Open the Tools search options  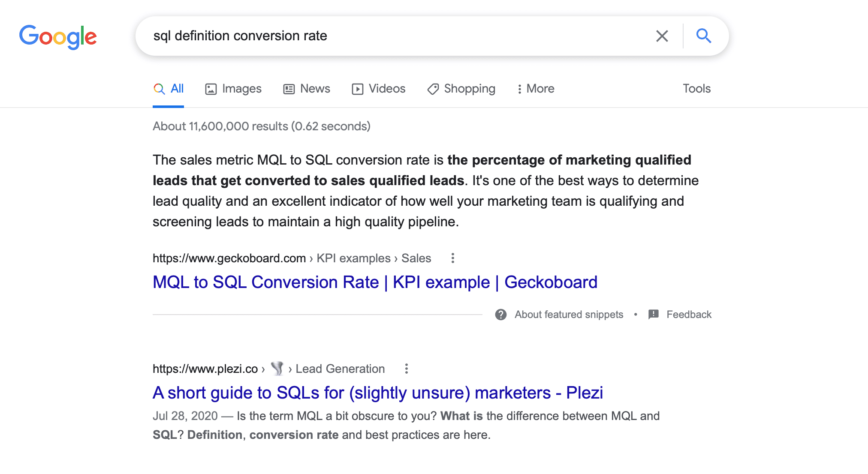click(696, 89)
